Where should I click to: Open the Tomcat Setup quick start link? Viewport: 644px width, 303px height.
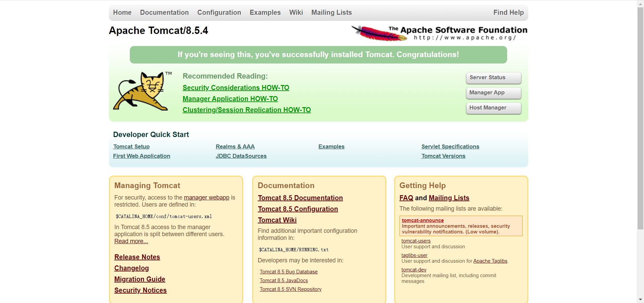tap(131, 146)
